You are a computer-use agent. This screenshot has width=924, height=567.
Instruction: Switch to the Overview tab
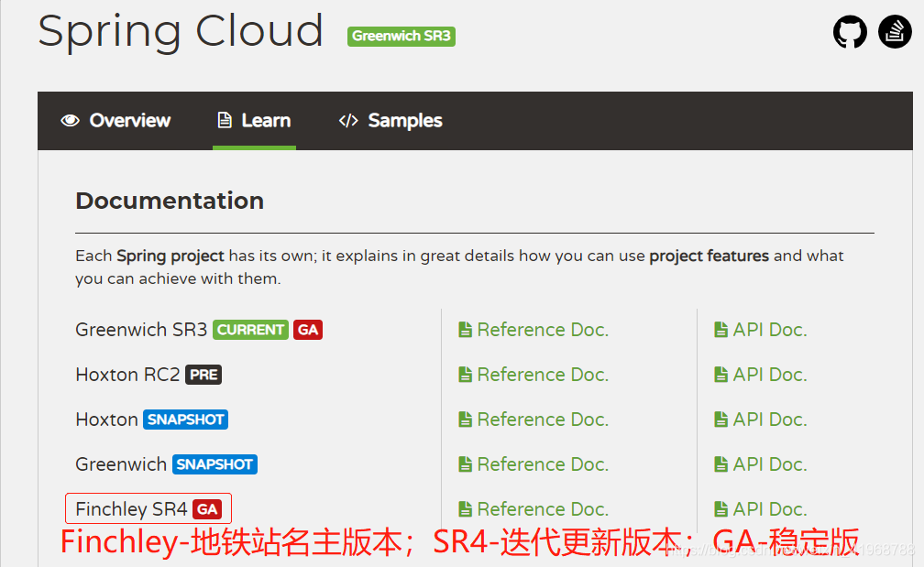pyautogui.click(x=115, y=121)
